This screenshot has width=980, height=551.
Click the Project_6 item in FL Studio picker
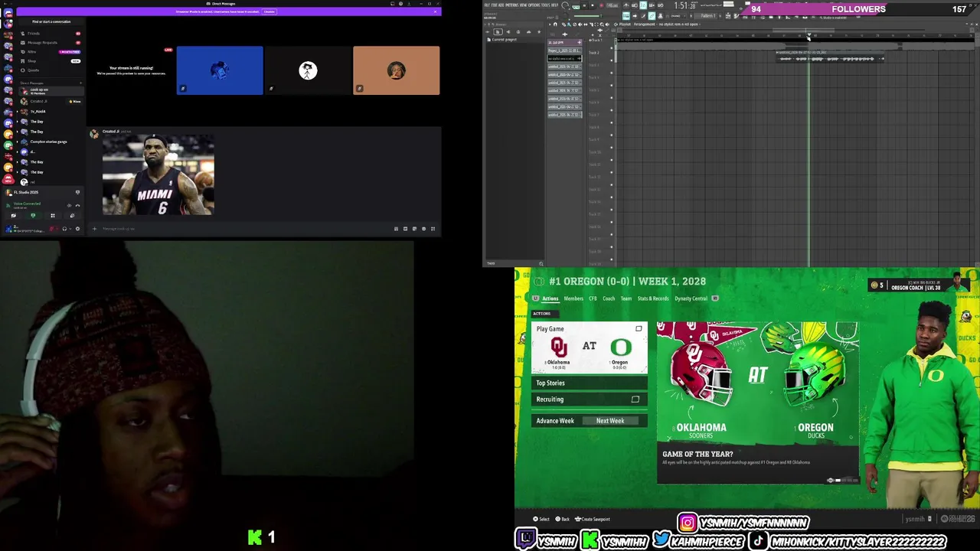564,51
